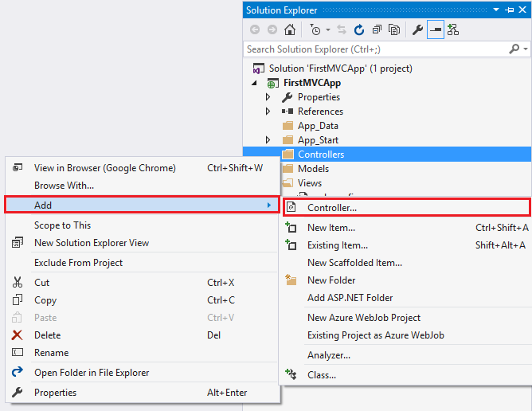Screen dimensions: 532x411
Task: Click the New Folder star icon
Action: click(x=291, y=280)
